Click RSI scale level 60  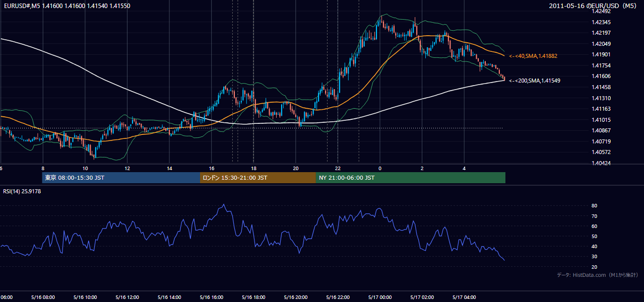pyautogui.click(x=595, y=226)
